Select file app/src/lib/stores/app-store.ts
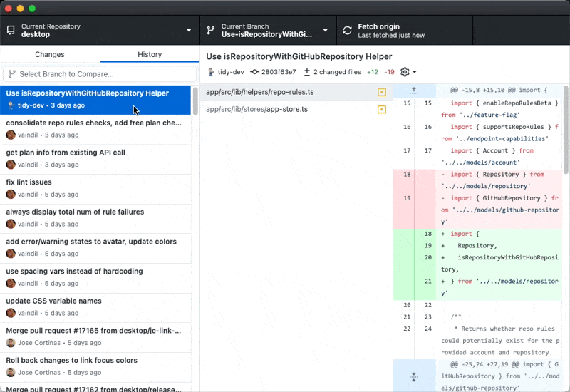 click(296, 110)
